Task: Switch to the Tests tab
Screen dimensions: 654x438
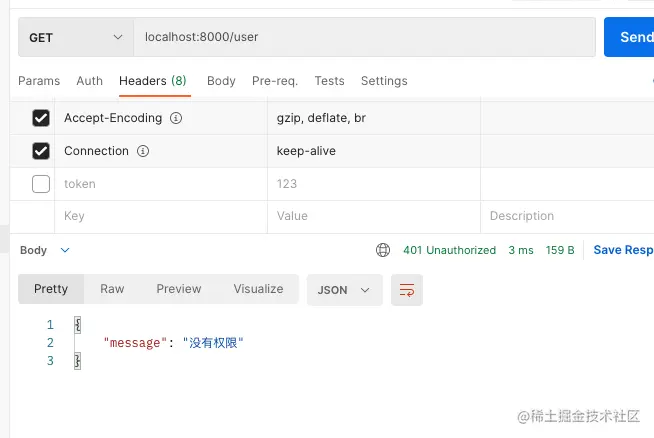Action: (330, 81)
